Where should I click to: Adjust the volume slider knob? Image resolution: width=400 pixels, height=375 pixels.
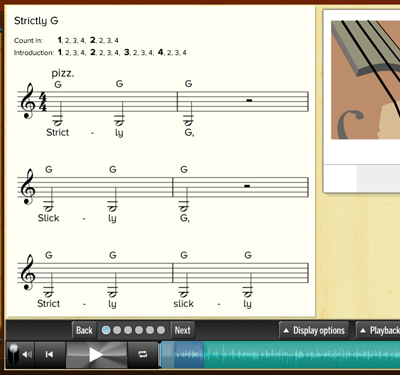pyautogui.click(x=13, y=349)
